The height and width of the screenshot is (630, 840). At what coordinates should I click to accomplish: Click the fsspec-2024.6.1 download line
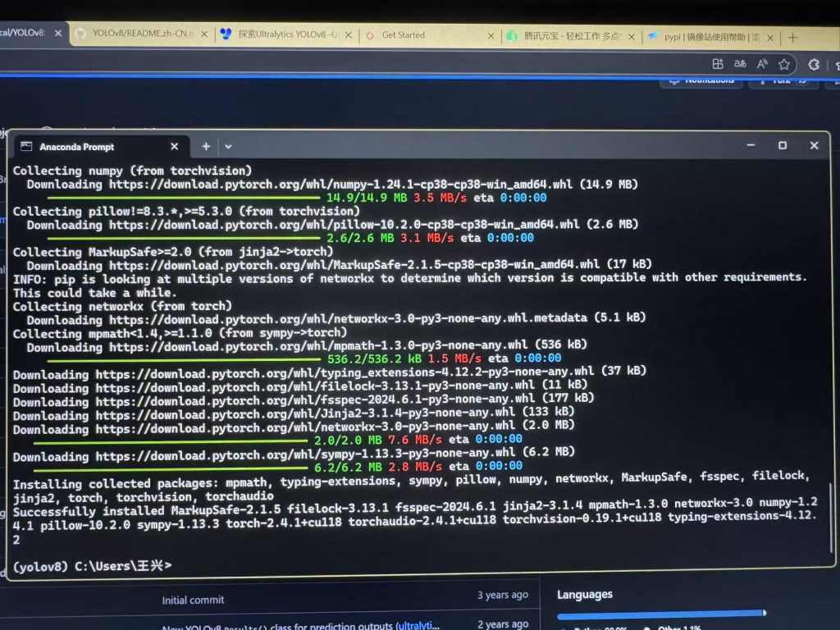[x=304, y=399]
